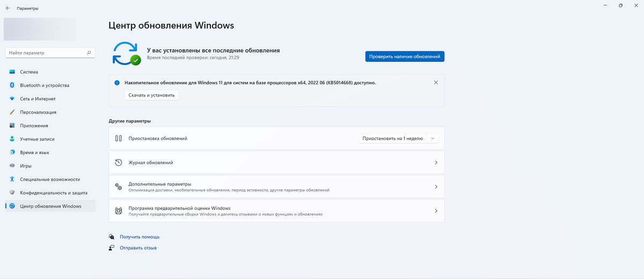Click the Отправить отзыв feedback icon
The width and height of the screenshot is (644, 279).
click(112, 248)
